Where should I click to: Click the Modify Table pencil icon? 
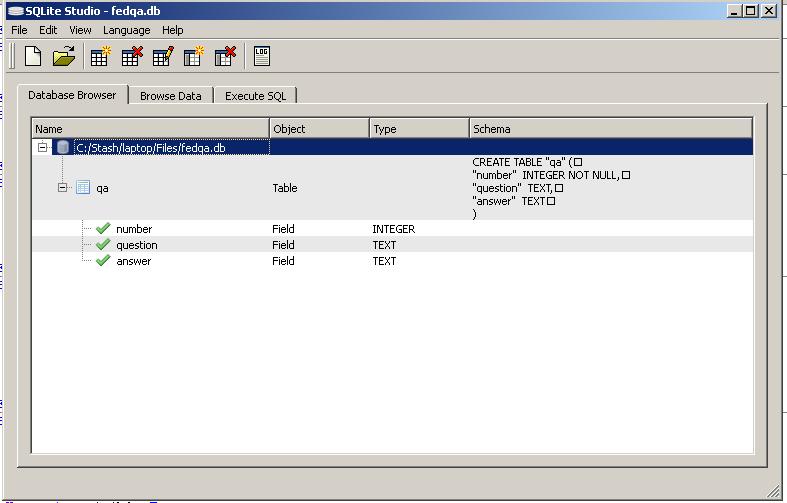point(163,56)
